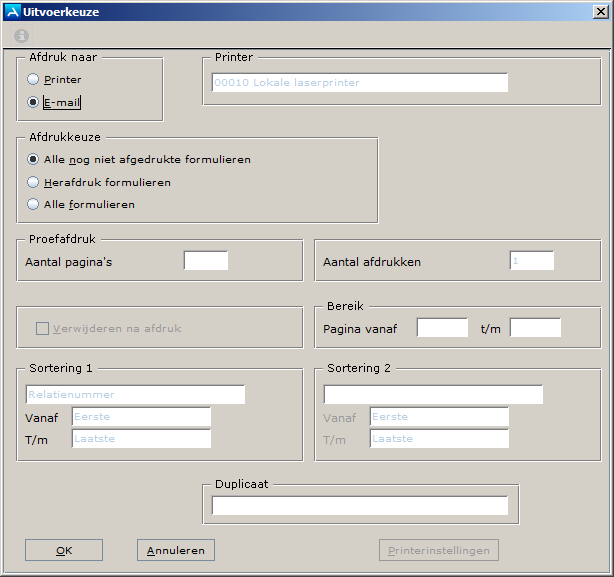The image size is (614, 577).
Task: Click the Aantal afdrukken field
Action: [x=531, y=261]
